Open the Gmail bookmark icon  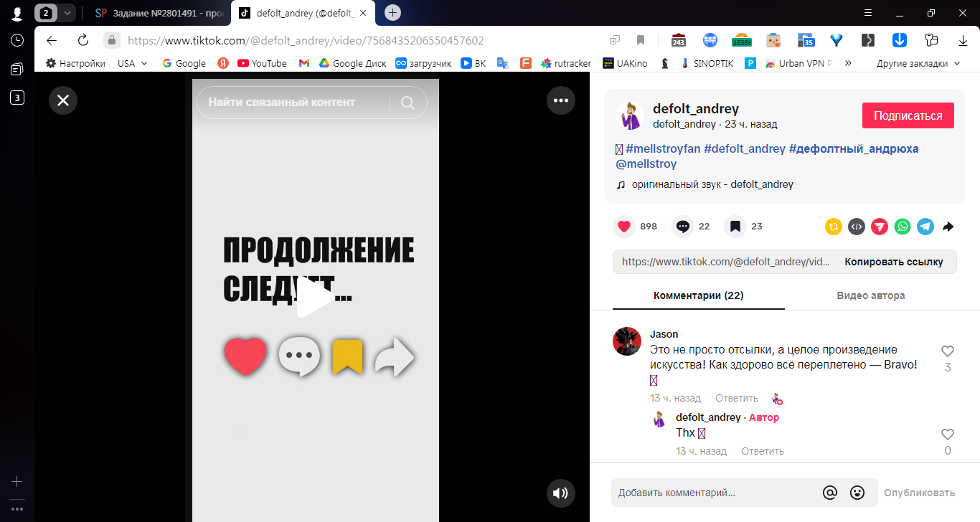pos(304,63)
